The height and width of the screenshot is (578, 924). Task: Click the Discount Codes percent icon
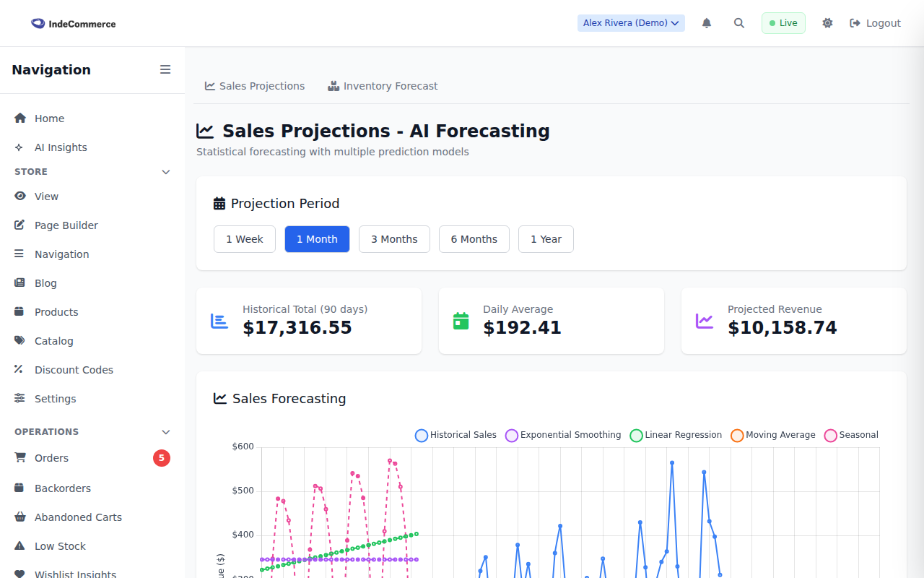click(x=19, y=369)
